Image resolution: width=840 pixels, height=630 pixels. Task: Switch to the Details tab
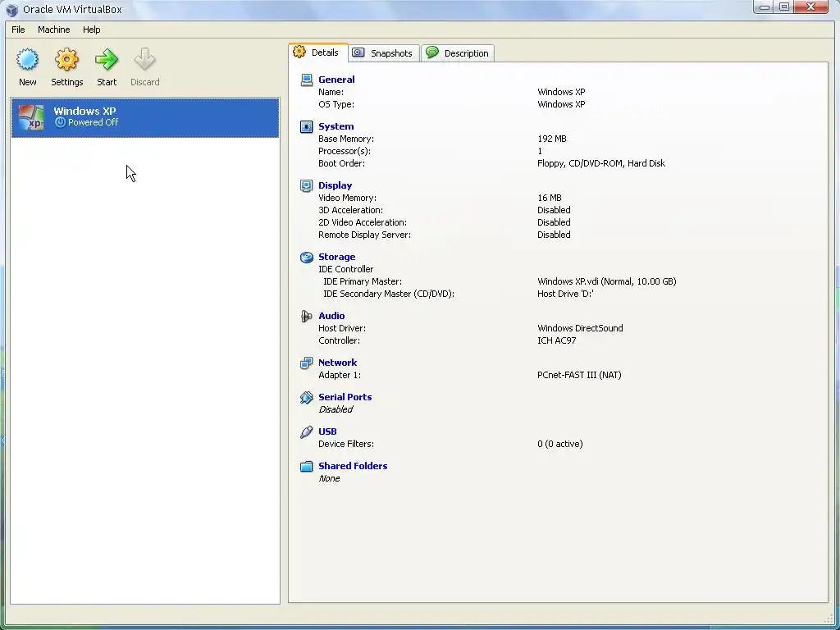(x=318, y=52)
